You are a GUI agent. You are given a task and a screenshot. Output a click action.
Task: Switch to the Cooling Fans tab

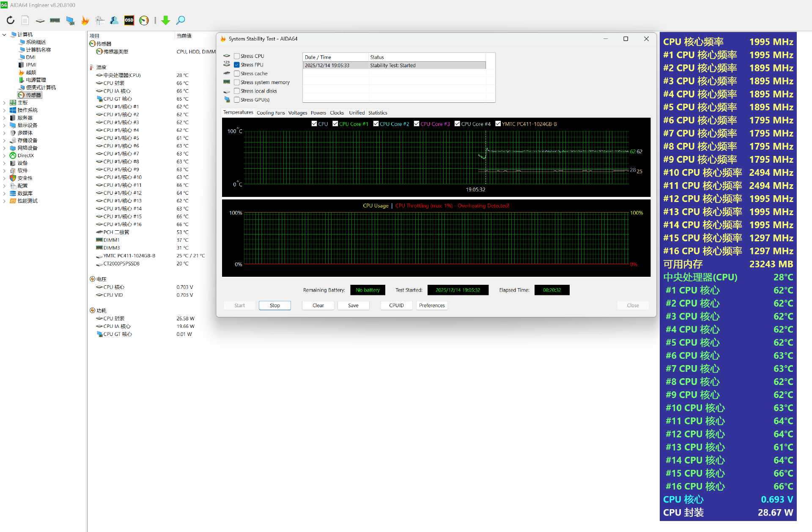[271, 113]
